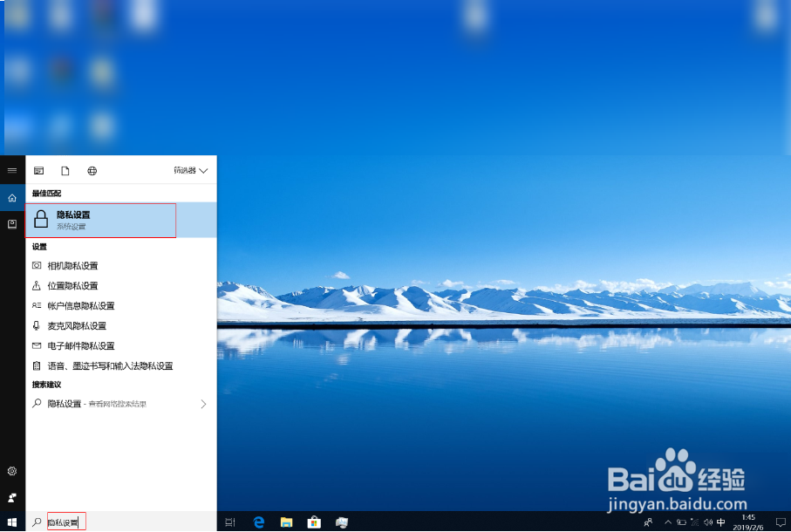Open 相机隐私设置 settings result

tap(121, 266)
